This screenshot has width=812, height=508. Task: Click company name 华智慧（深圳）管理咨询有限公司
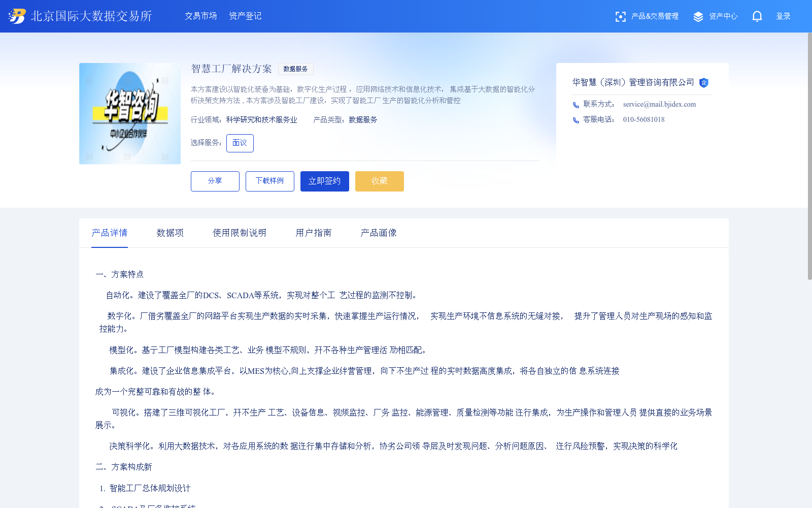633,82
